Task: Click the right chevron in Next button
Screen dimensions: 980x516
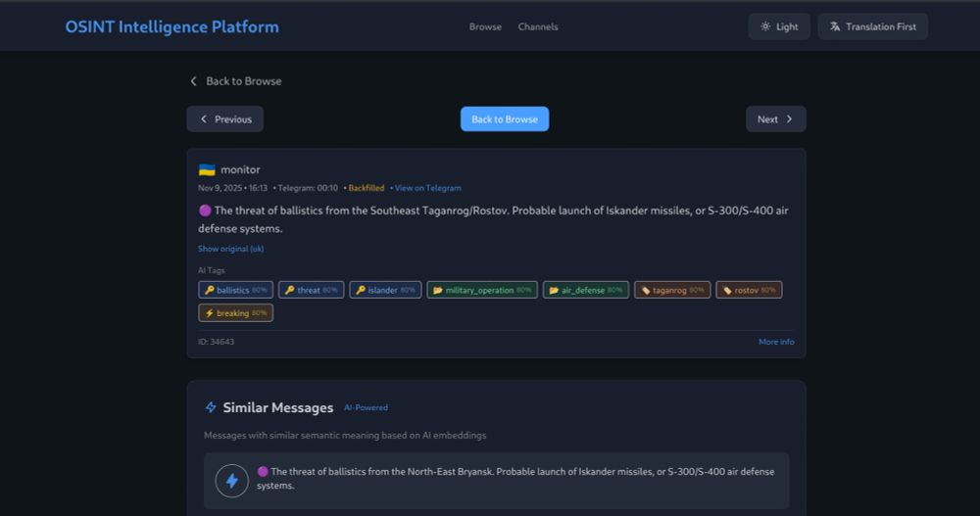Action: 789,118
